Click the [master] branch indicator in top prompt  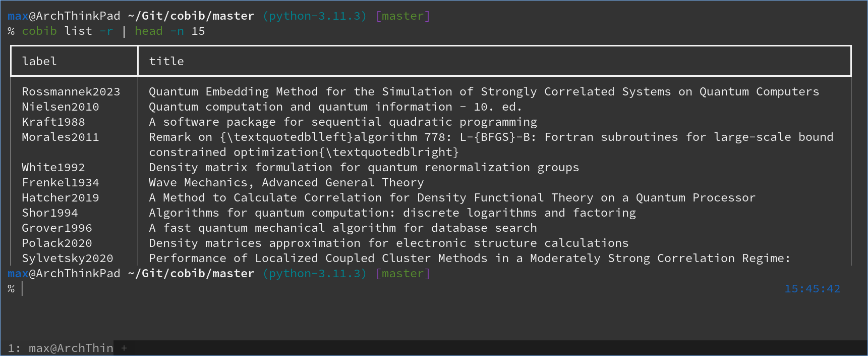pyautogui.click(x=403, y=16)
